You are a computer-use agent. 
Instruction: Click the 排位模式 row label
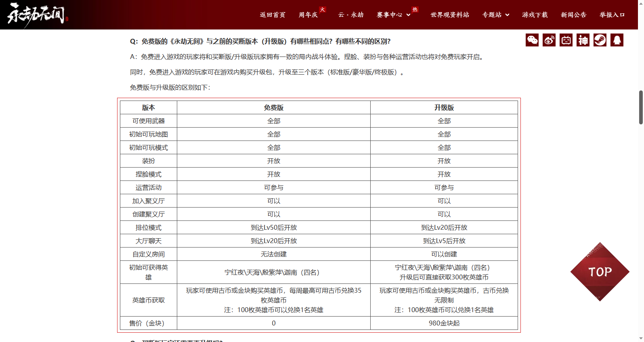tap(149, 228)
